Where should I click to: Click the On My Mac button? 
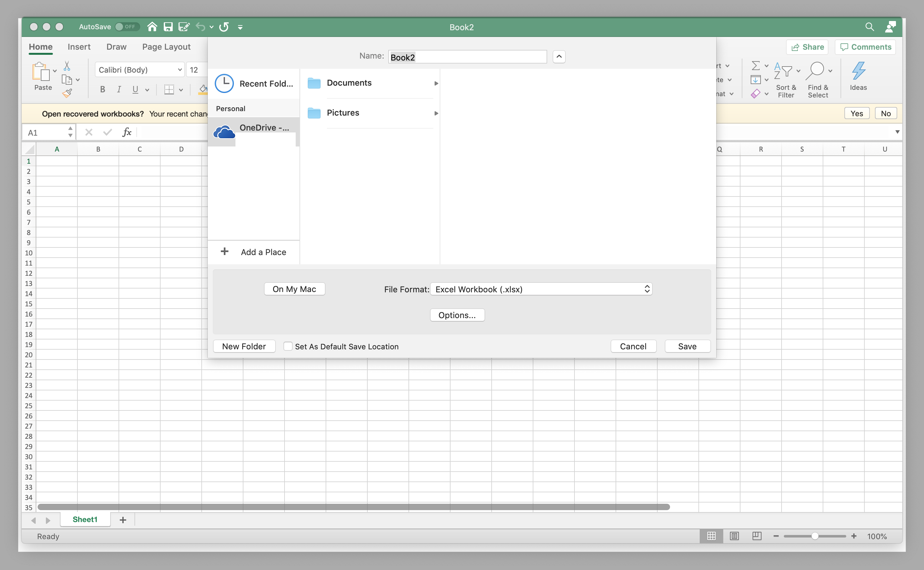(294, 289)
